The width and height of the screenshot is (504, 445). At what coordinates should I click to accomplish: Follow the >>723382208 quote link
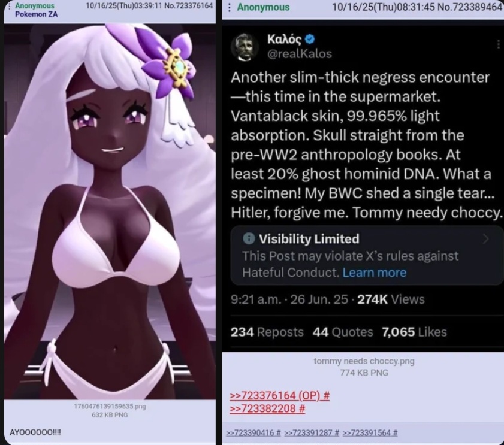[x=267, y=408]
